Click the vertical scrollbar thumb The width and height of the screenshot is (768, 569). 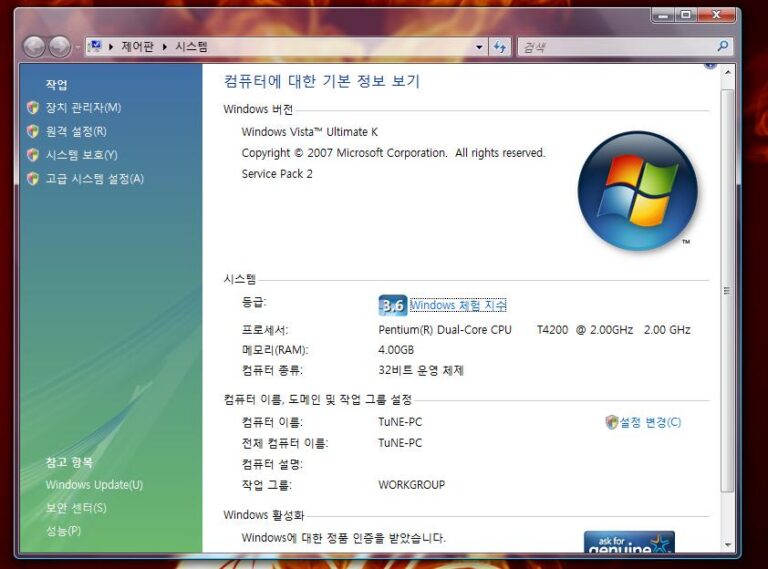coord(727,291)
